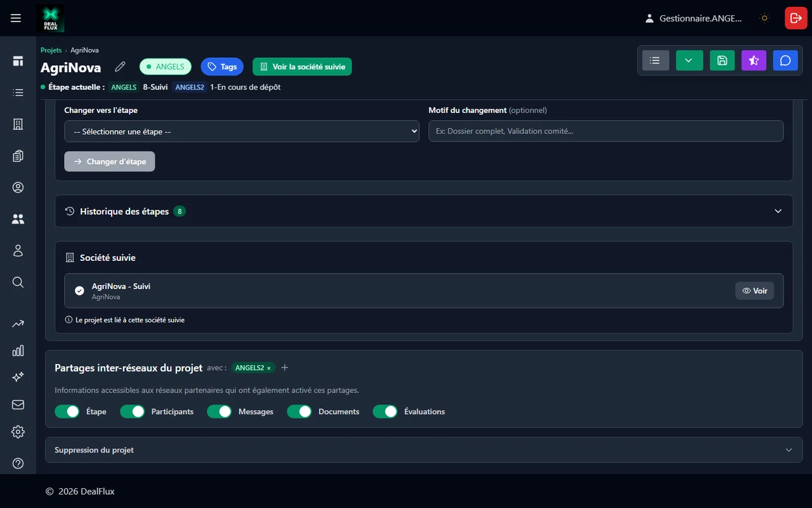Switch off the Messages sharing toggle
The image size is (812, 508).
point(219,411)
